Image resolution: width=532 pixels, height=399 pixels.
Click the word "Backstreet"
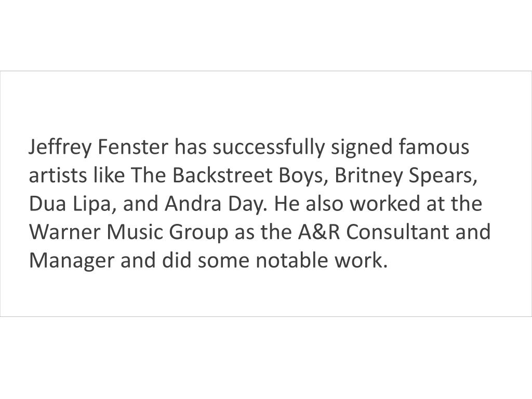point(222,176)
